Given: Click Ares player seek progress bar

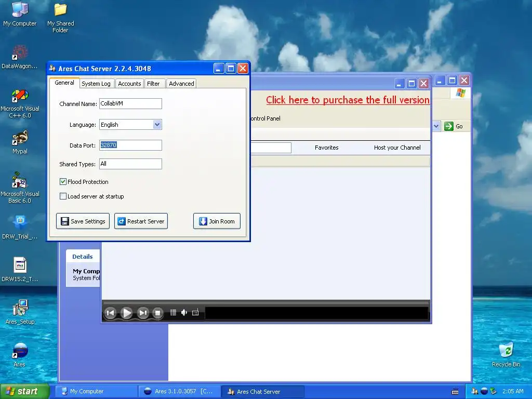Looking at the screenshot, I should point(266,302).
